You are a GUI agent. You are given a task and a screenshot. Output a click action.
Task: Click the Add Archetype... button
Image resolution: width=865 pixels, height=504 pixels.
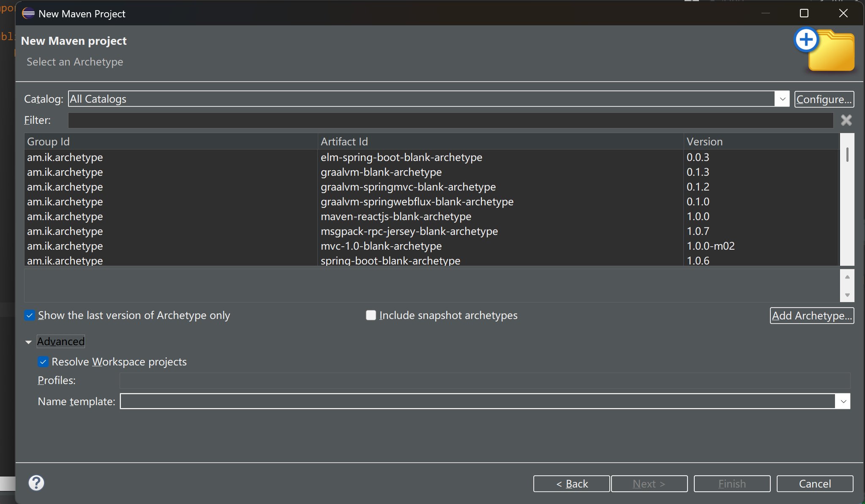(x=811, y=316)
